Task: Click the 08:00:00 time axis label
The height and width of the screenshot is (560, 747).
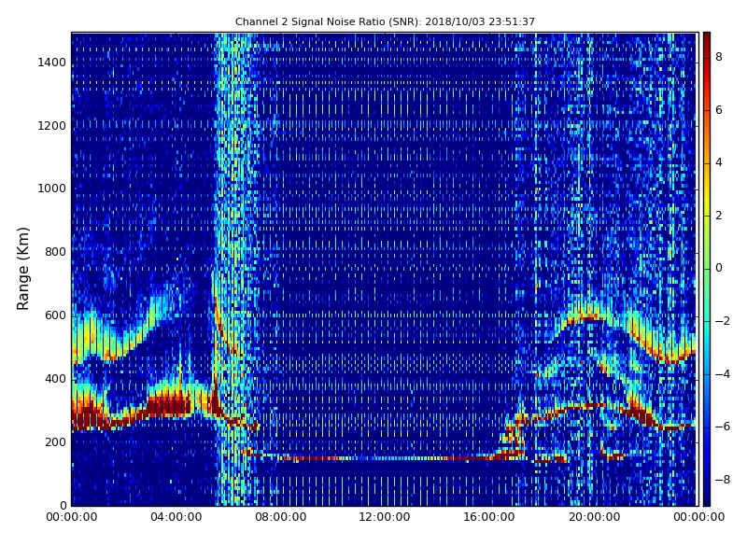Action: pos(281,517)
